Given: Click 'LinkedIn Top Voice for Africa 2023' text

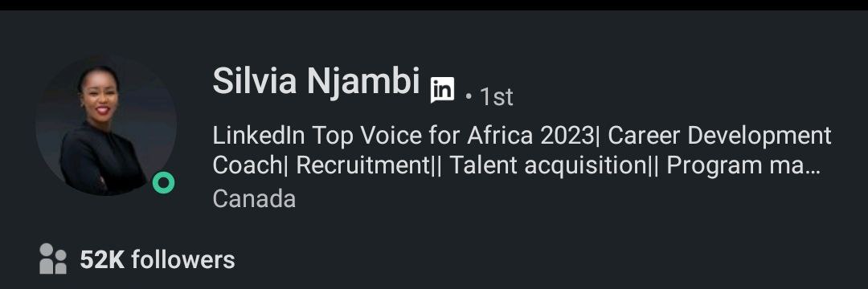Looking at the screenshot, I should coord(403,136).
